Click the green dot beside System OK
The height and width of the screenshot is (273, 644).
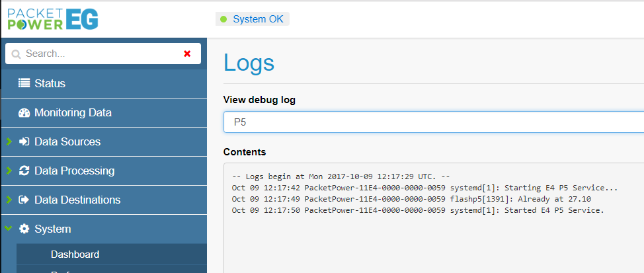[224, 19]
